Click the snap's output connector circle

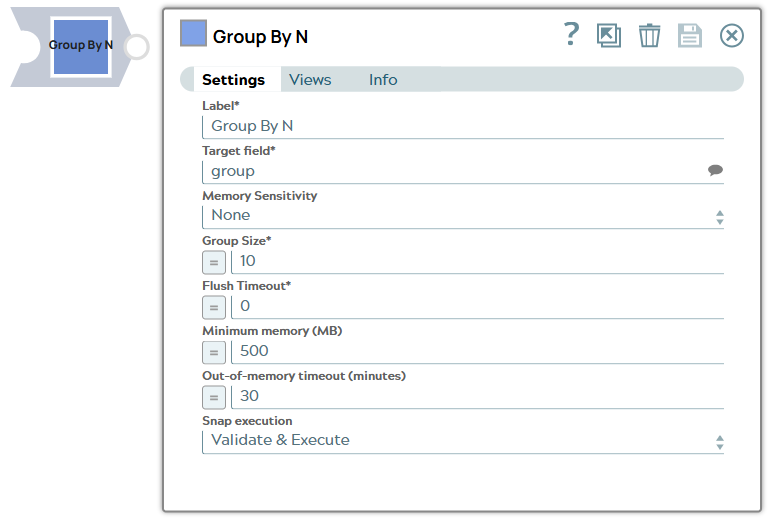(x=136, y=47)
